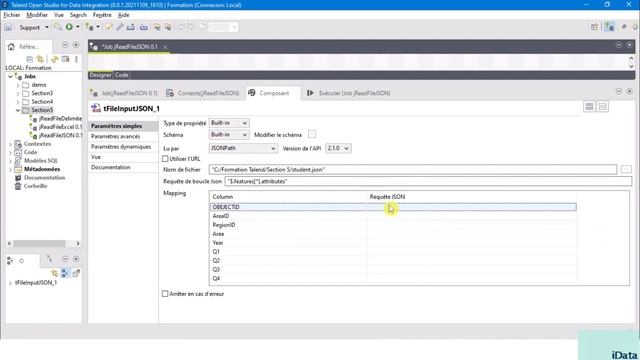This screenshot has height=360, width=640.
Task: Open the Exécuter (Job jReadFileJSON) tab
Action: 349,93
